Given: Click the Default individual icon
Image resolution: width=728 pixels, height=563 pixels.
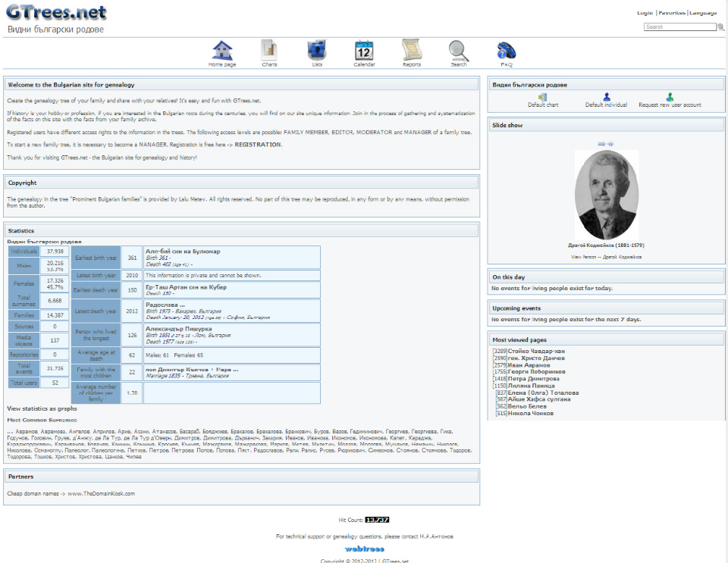Looking at the screenshot, I should pos(606,97).
